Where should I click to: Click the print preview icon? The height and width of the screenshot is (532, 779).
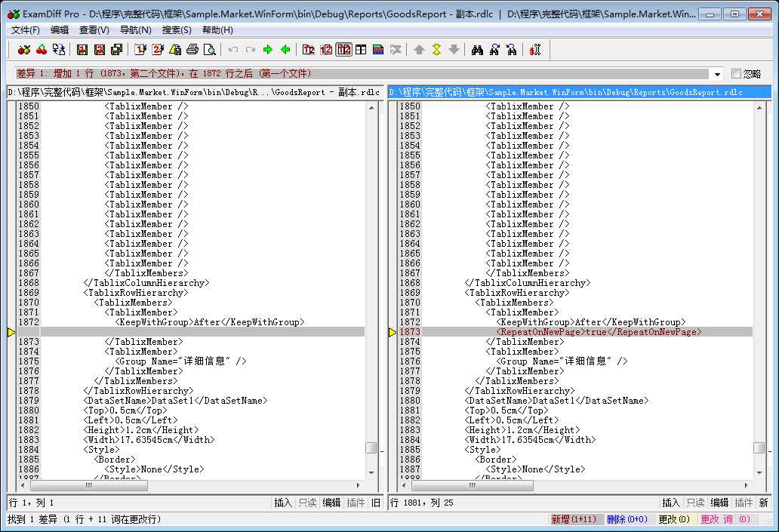pyautogui.click(x=210, y=50)
